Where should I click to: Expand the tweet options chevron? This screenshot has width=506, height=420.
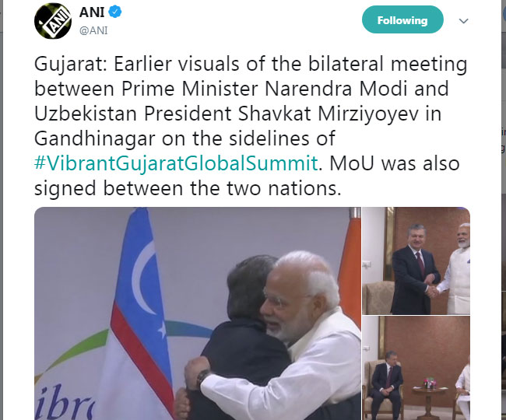[463, 21]
